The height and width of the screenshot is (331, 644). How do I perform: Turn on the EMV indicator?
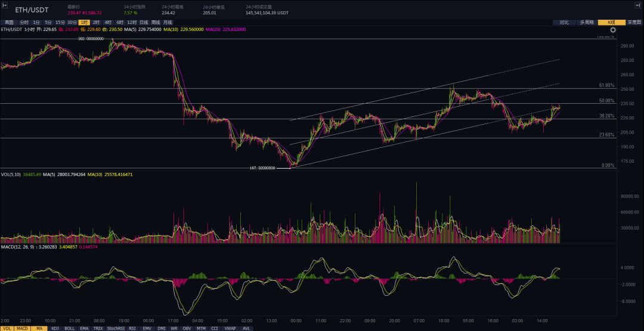click(147, 329)
